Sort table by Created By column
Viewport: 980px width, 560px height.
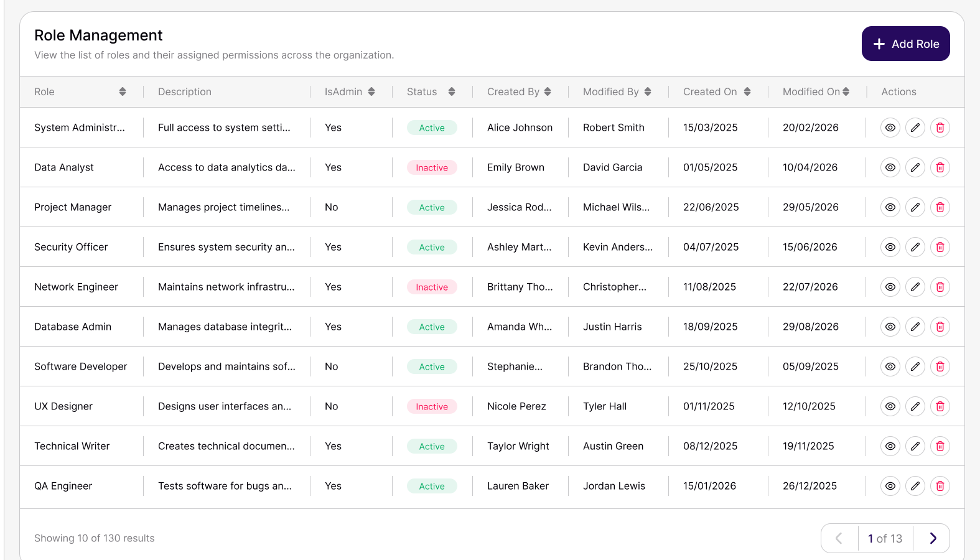pyautogui.click(x=548, y=91)
